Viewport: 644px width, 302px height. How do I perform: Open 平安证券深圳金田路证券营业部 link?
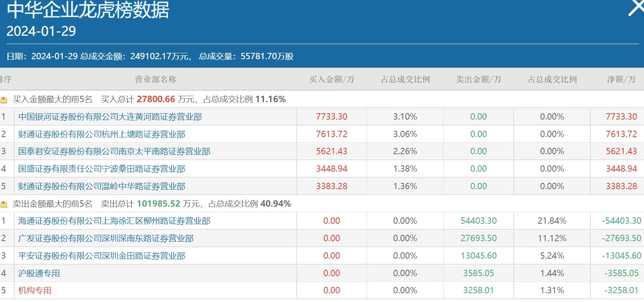point(102,256)
